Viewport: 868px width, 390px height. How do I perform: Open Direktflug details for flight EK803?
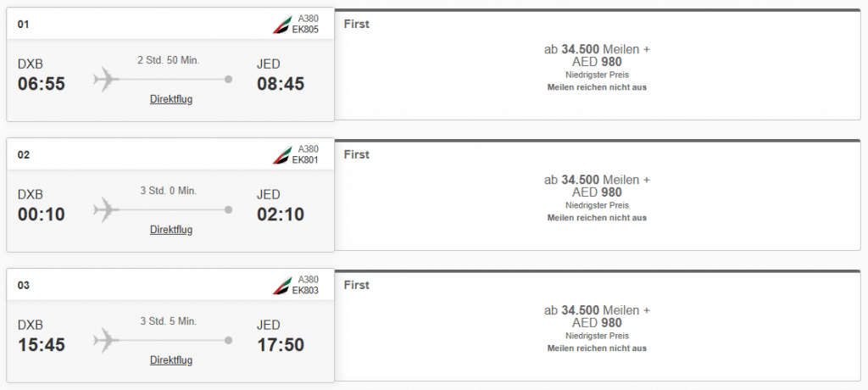pos(171,360)
